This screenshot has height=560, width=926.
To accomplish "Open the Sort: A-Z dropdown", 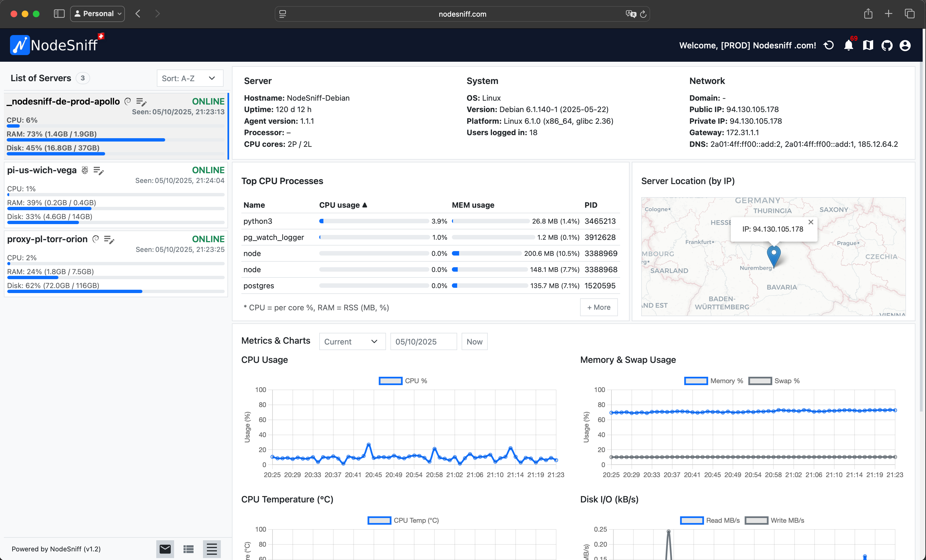I will tap(190, 78).
